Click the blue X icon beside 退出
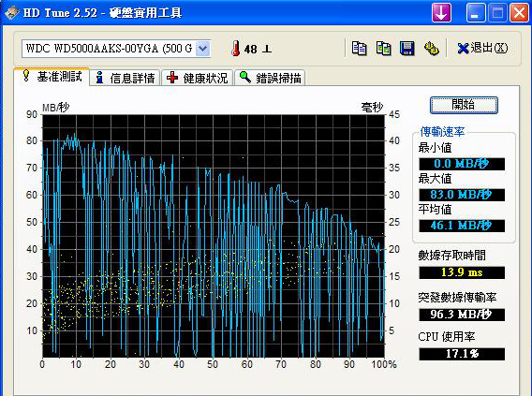Viewport: 532px width, 396px height. click(x=463, y=49)
